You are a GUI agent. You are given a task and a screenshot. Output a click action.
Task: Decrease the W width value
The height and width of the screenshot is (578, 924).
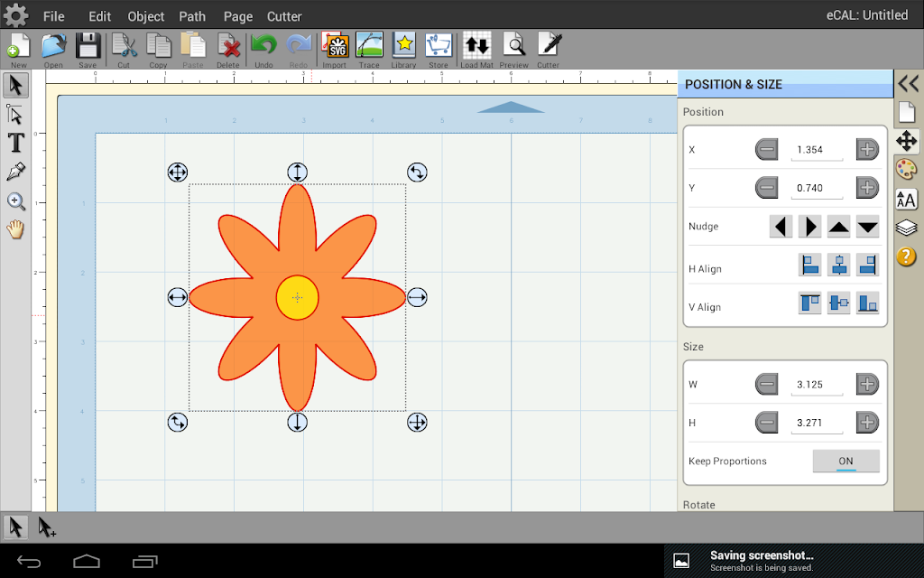767,385
